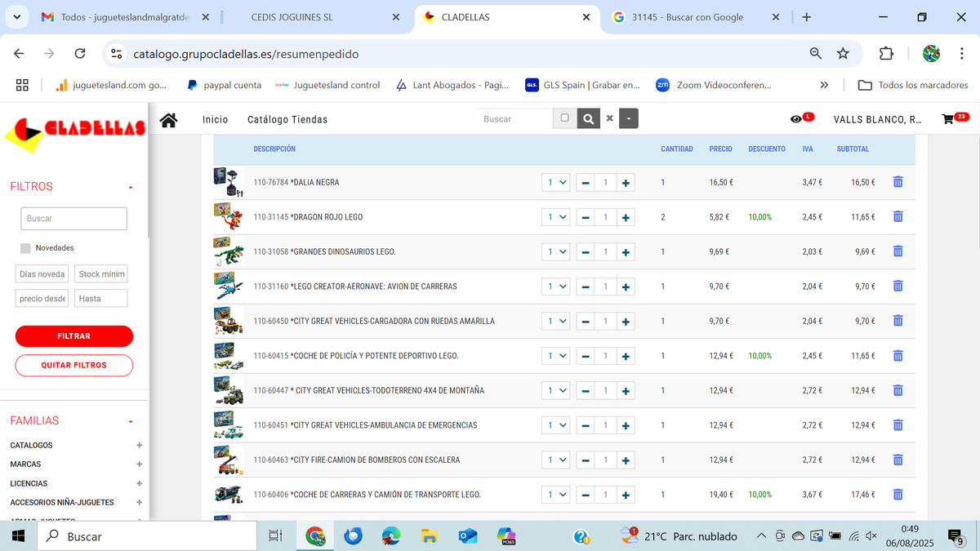Viewport: 980px width, 551px height.
Task: Toggle the eye icon with red badge
Action: (797, 119)
